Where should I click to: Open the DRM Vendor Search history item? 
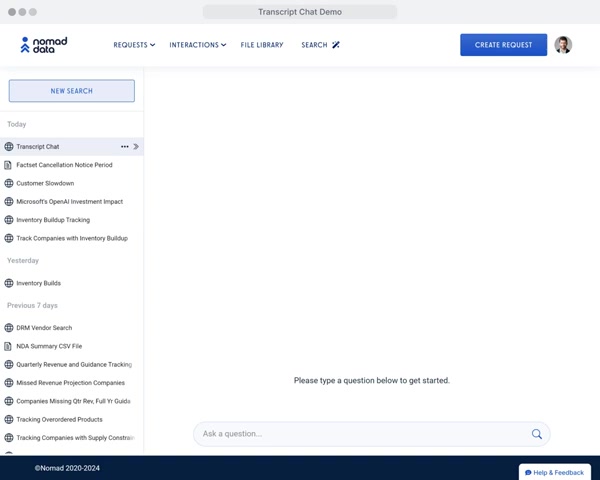tap(44, 328)
